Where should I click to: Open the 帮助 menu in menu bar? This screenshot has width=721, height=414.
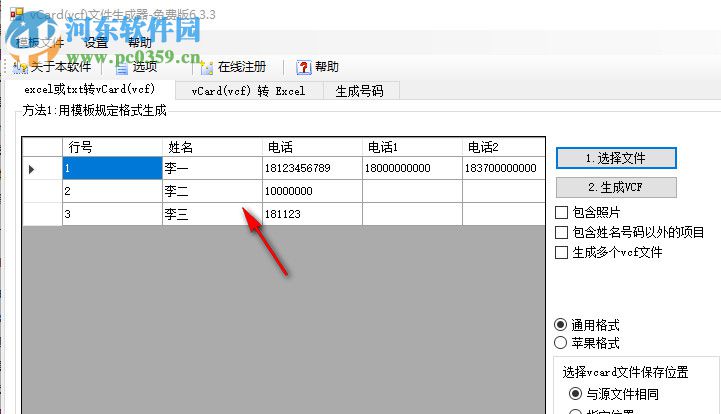[140, 42]
